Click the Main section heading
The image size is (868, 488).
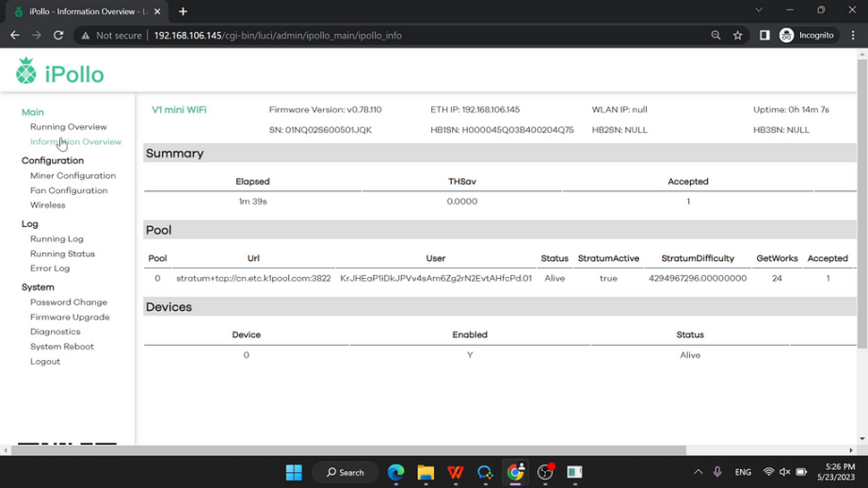[x=33, y=112]
